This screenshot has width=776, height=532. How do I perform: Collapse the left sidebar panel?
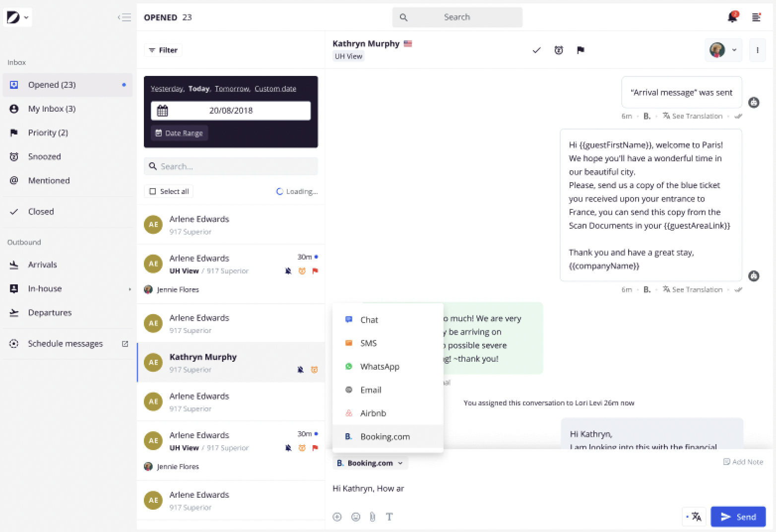[125, 17]
